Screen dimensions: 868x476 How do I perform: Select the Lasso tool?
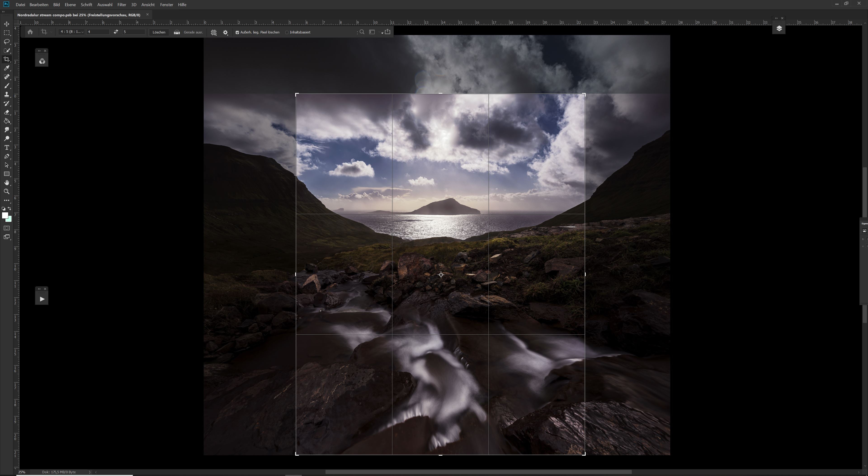coord(7,42)
